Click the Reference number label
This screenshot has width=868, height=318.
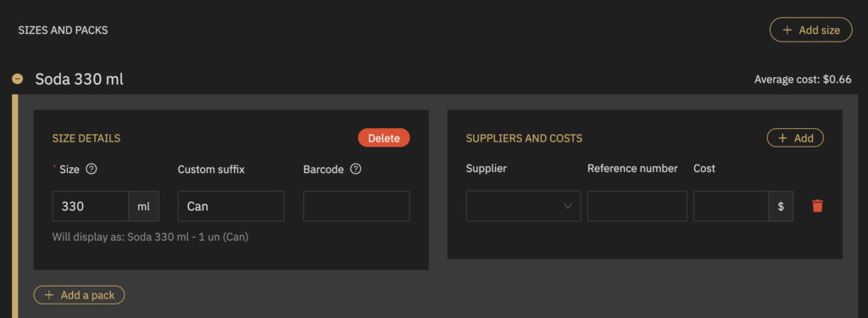(x=632, y=169)
